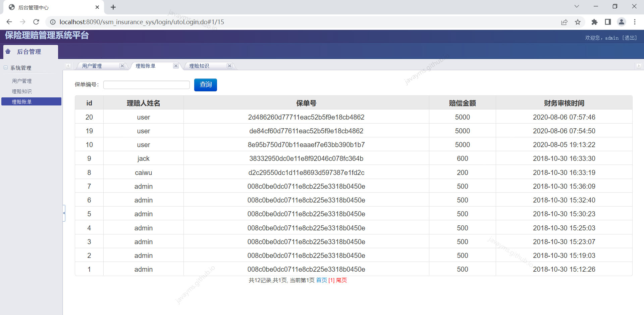Collapse the 系统管理 tree section
Screen dimensions: 644x315
click(x=5, y=67)
